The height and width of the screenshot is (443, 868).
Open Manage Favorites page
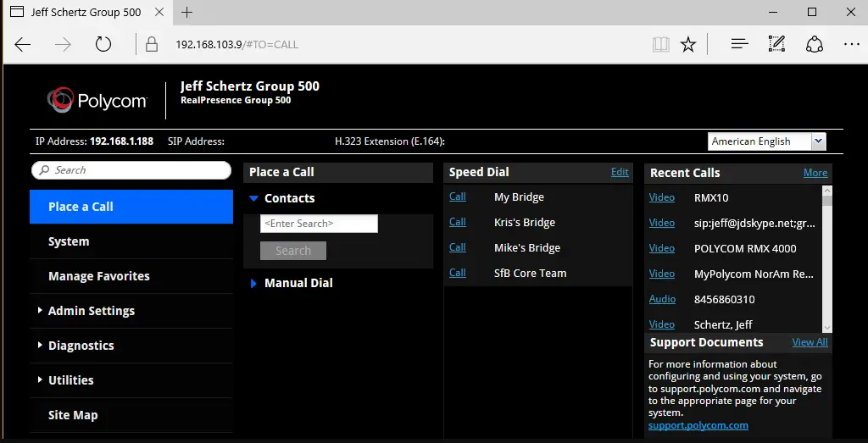click(x=131, y=276)
